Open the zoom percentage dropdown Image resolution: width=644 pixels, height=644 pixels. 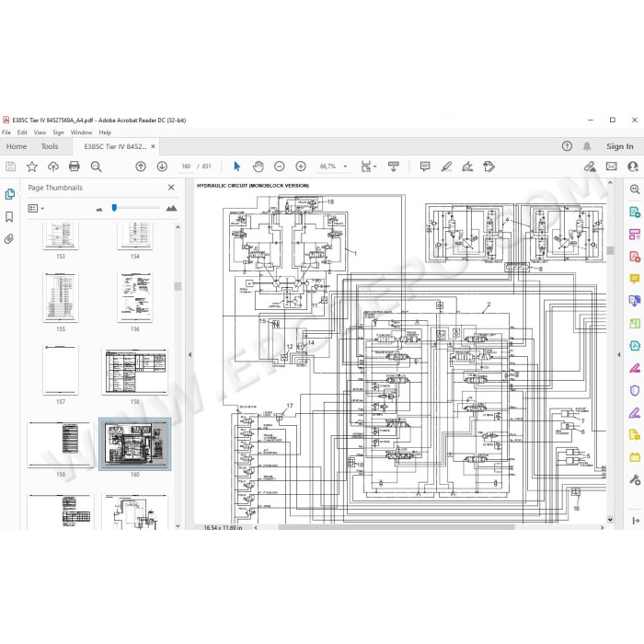click(x=345, y=167)
